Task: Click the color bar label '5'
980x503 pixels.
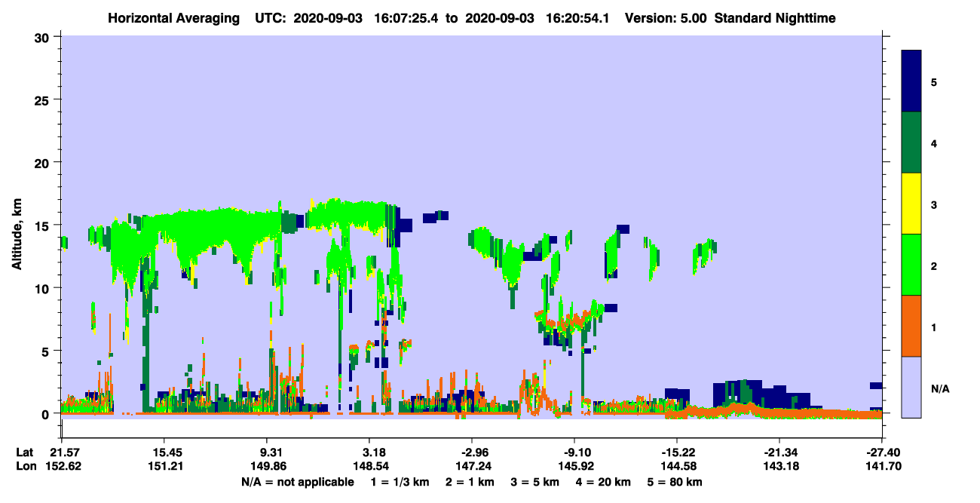Action: tap(934, 81)
